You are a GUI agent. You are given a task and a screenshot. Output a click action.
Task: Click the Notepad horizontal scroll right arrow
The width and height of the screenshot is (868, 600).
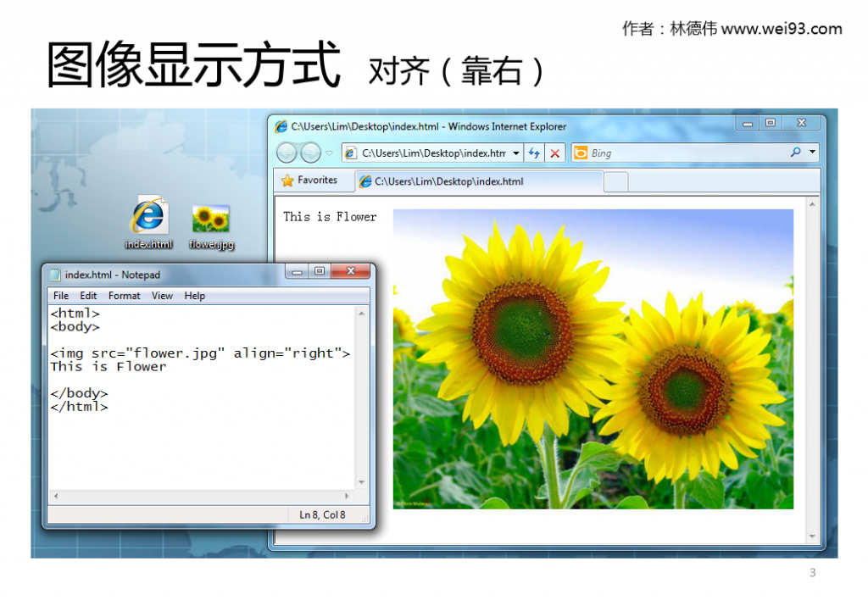(x=347, y=496)
